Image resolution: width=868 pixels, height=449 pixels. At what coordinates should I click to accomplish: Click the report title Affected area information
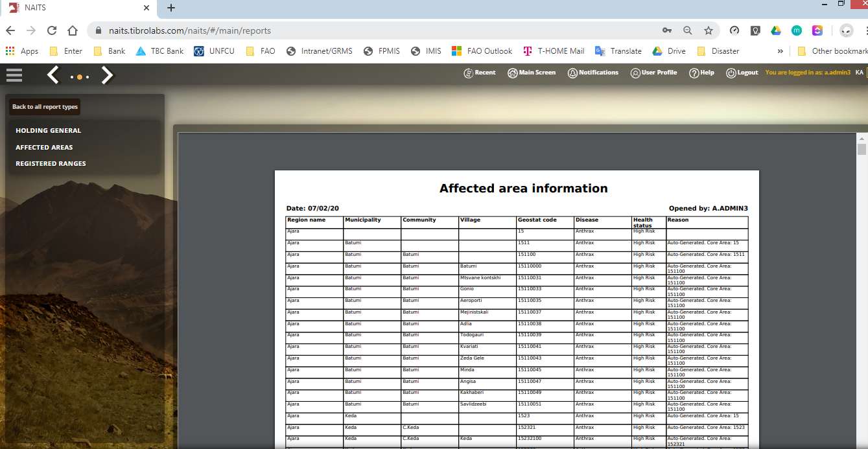[524, 189]
